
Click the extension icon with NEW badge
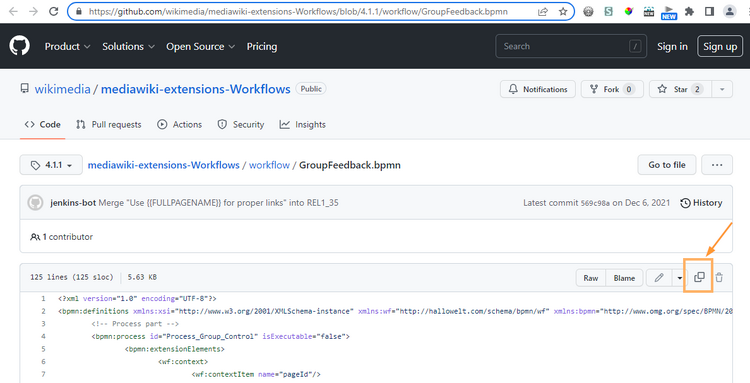coord(669,12)
